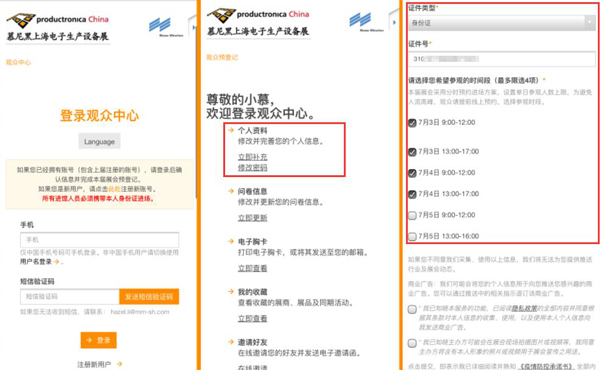Click the productronica China logo in the left panel
Screen dimensions: 600x370
57,28
